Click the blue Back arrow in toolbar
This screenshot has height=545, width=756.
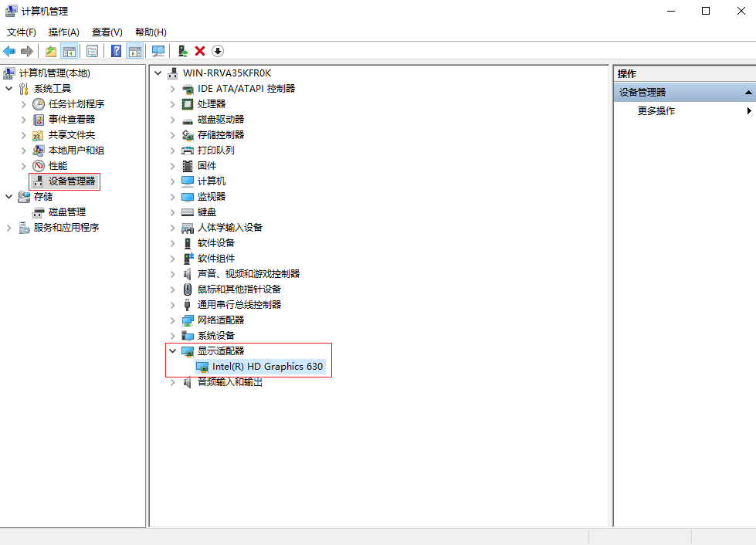pos(9,51)
